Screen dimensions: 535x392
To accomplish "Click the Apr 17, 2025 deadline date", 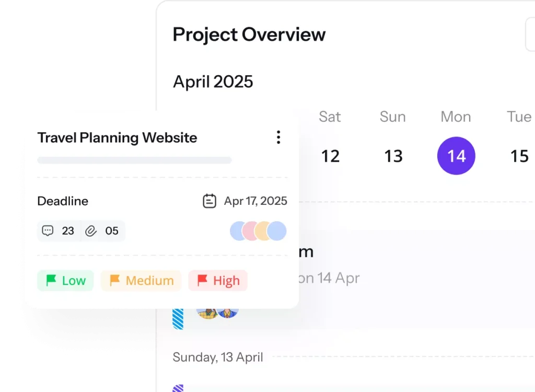I will point(255,201).
